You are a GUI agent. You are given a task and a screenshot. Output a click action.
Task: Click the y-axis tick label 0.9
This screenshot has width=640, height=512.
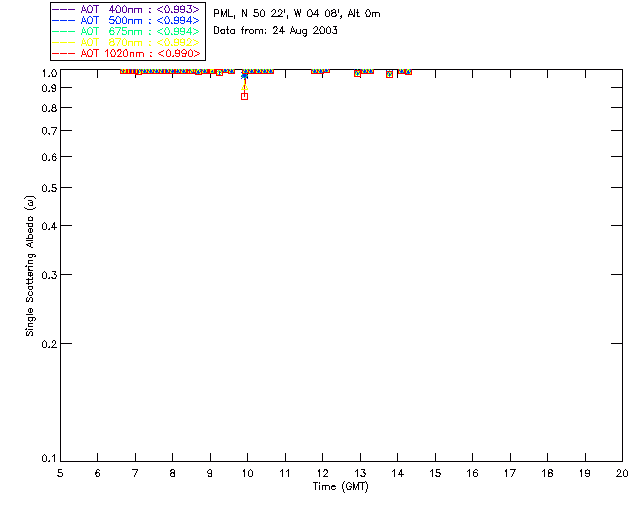pyautogui.click(x=49, y=88)
